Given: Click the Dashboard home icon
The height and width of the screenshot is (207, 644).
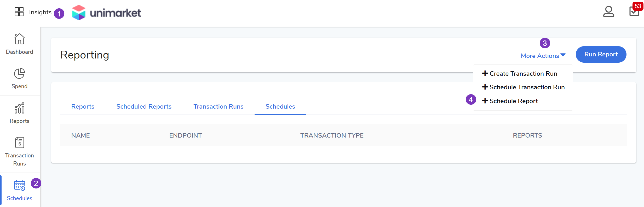Looking at the screenshot, I should [20, 39].
